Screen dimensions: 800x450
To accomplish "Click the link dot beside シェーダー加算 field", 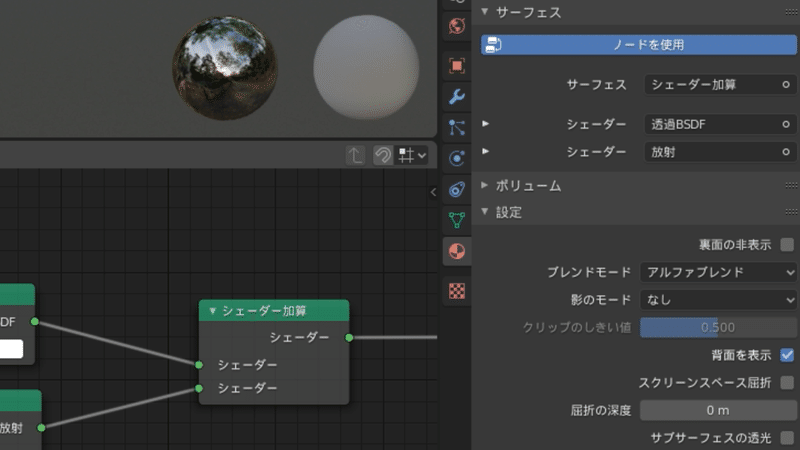I will (786, 85).
